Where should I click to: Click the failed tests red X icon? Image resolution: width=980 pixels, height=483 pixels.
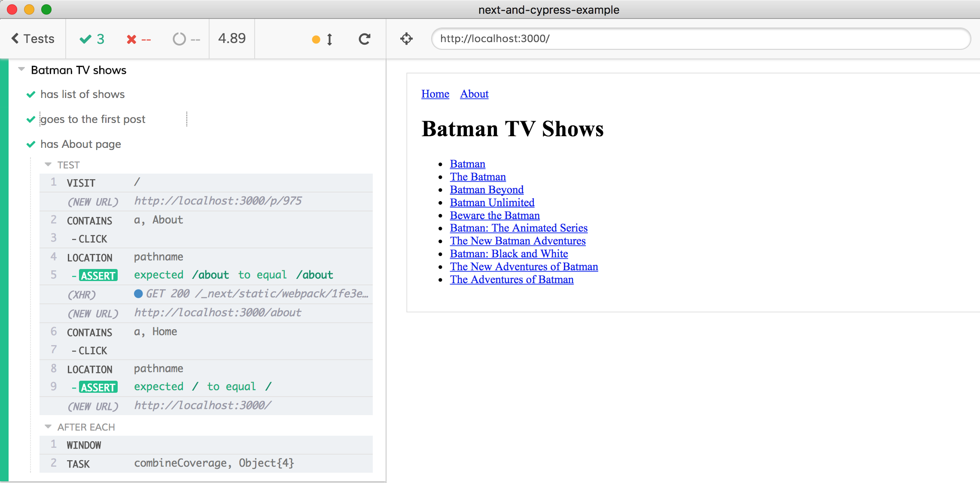point(131,40)
